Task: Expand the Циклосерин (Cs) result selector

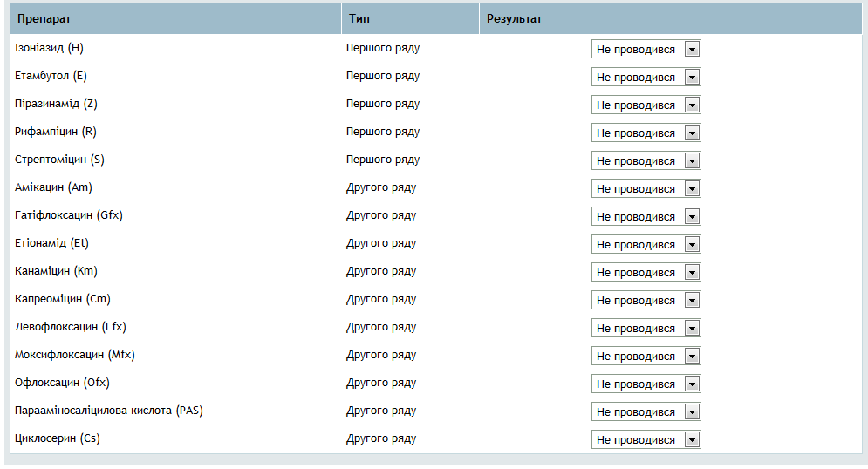Action: click(646, 439)
